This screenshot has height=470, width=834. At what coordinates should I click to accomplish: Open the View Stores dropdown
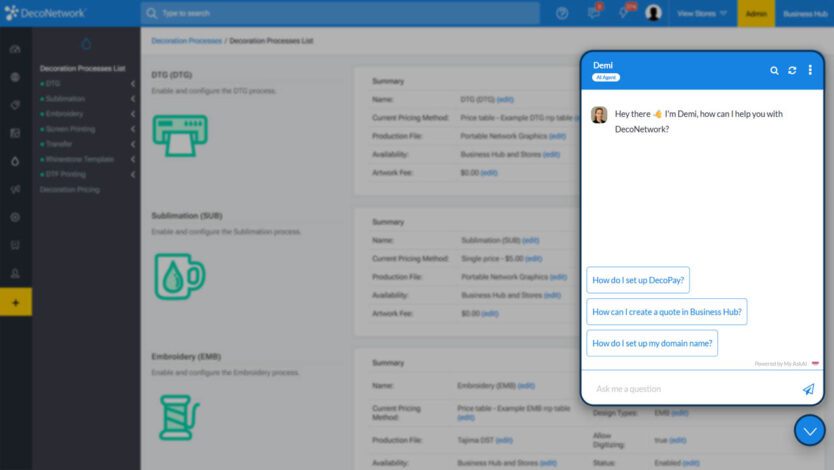[702, 13]
